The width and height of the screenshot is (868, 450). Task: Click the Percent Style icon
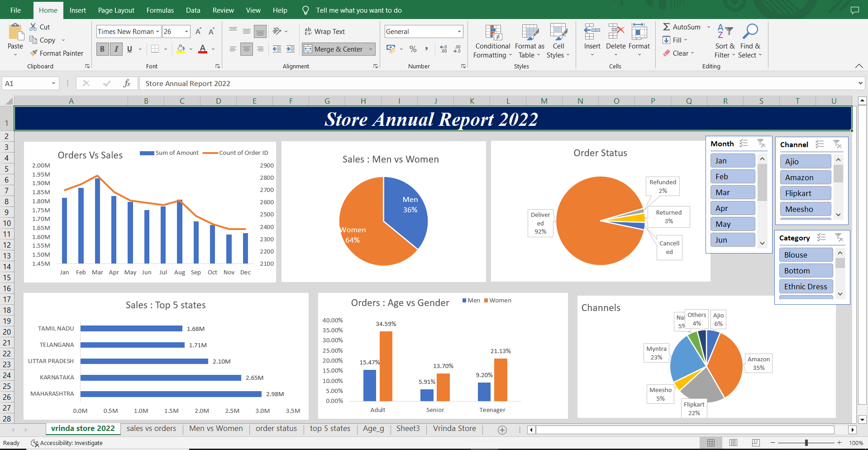[x=413, y=49]
